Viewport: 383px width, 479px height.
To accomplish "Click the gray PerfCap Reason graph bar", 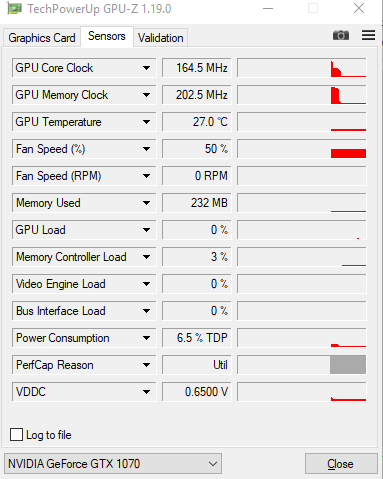I will point(348,365).
